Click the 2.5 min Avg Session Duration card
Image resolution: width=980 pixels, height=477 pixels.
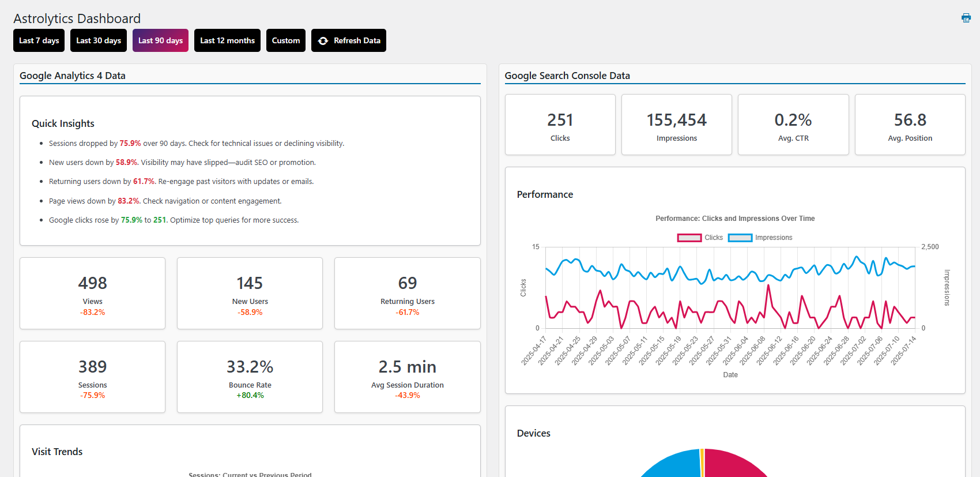tap(408, 377)
